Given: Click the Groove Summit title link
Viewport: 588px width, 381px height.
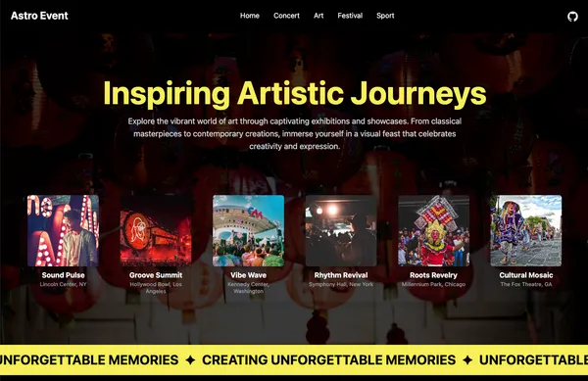Looking at the screenshot, I should point(156,275).
